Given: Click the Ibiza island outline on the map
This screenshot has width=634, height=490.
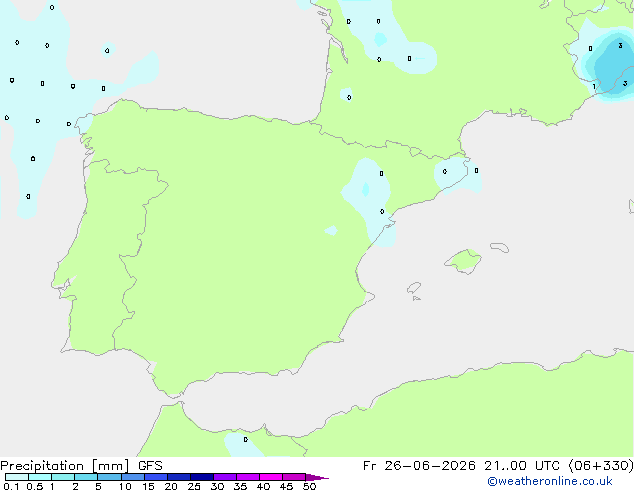Looking at the screenshot, I should [x=414, y=288].
